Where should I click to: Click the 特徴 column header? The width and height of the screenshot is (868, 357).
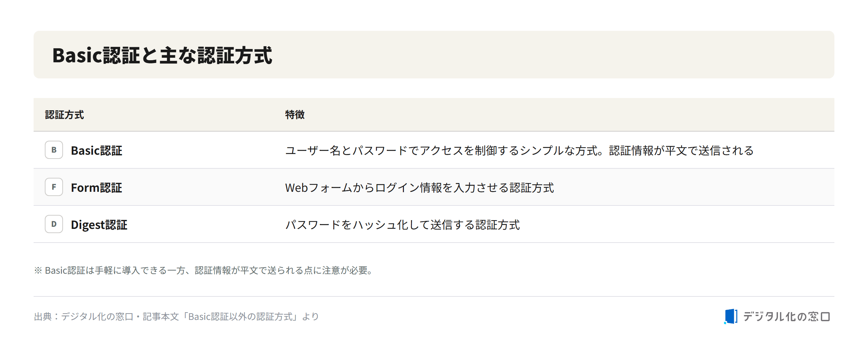pos(295,115)
